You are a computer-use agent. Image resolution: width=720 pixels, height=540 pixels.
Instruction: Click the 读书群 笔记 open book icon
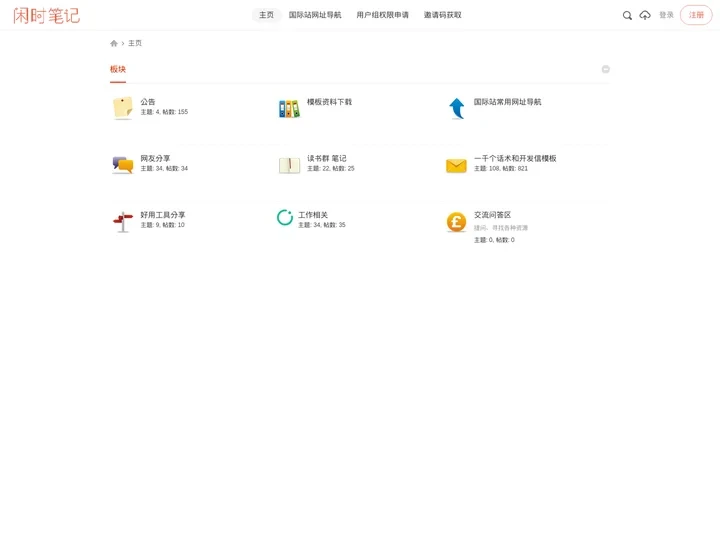pos(289,165)
